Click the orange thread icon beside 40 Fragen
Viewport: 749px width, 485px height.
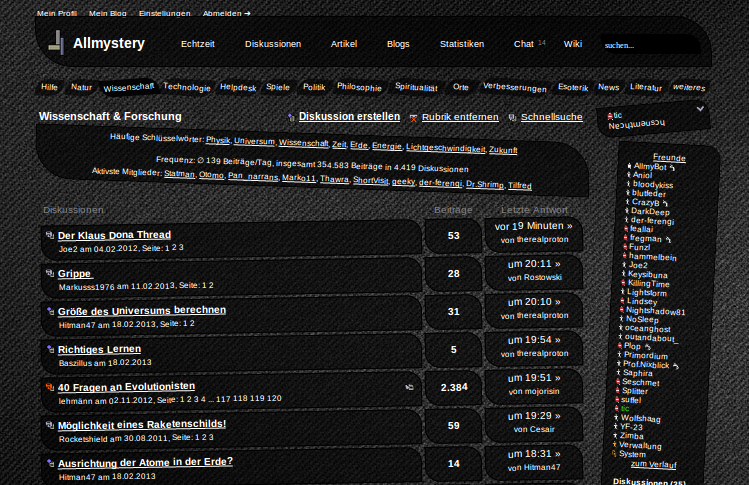[49, 386]
